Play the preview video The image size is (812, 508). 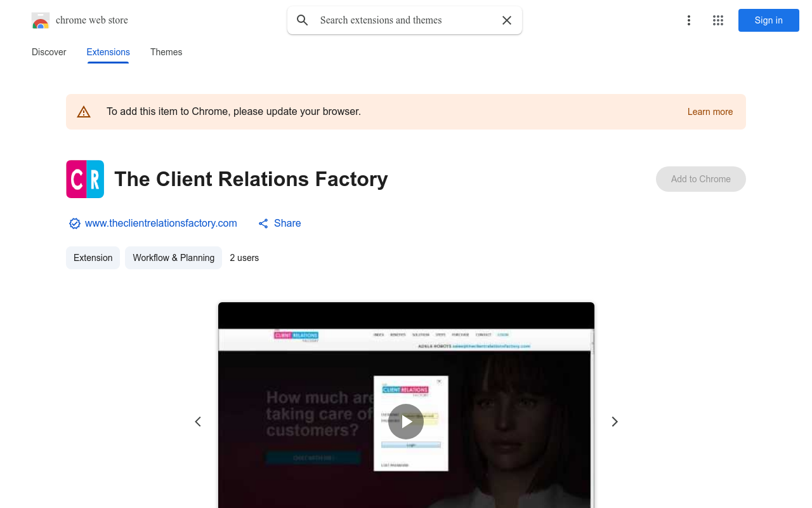tap(406, 422)
